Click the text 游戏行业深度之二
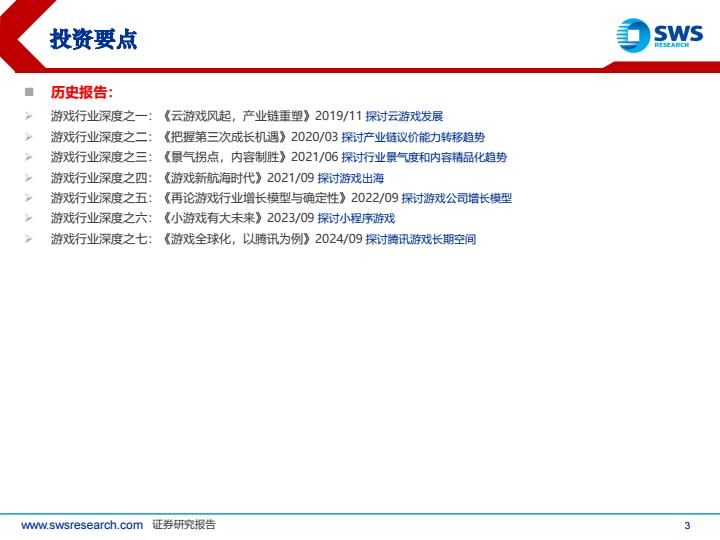Image resolution: width=720 pixels, height=540 pixels. pyautogui.click(x=98, y=137)
